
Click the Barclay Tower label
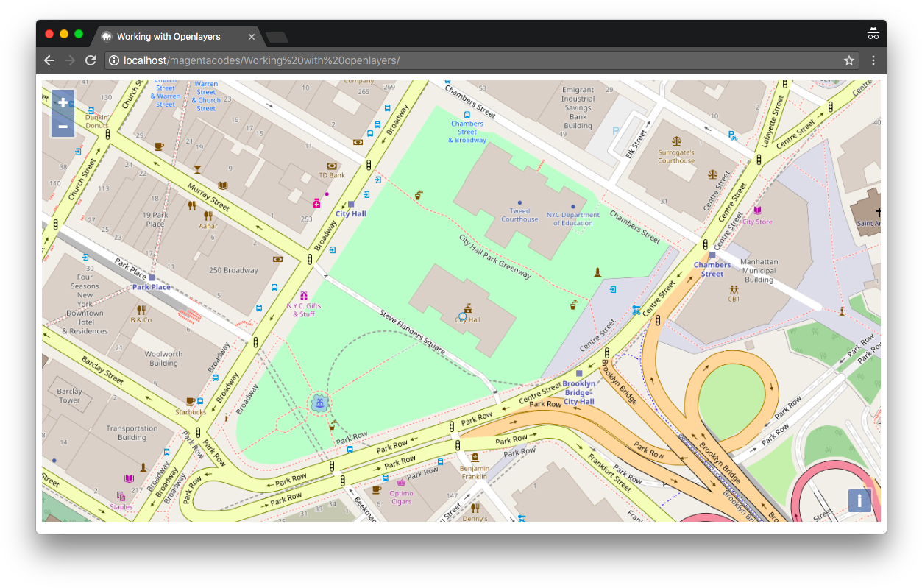(70, 396)
